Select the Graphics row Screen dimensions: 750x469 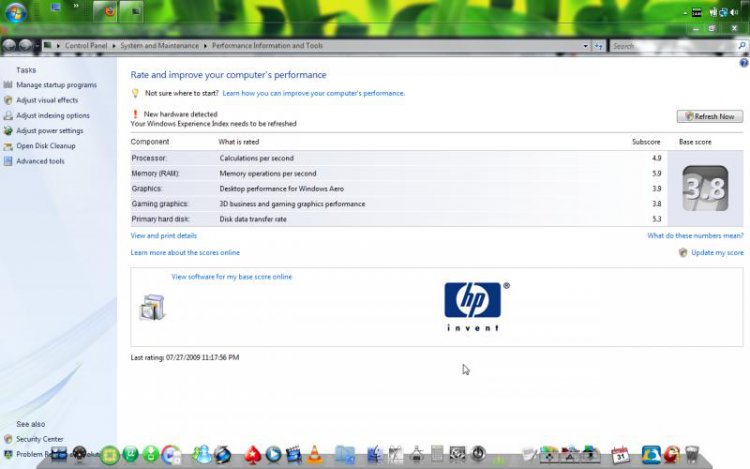tap(398, 188)
